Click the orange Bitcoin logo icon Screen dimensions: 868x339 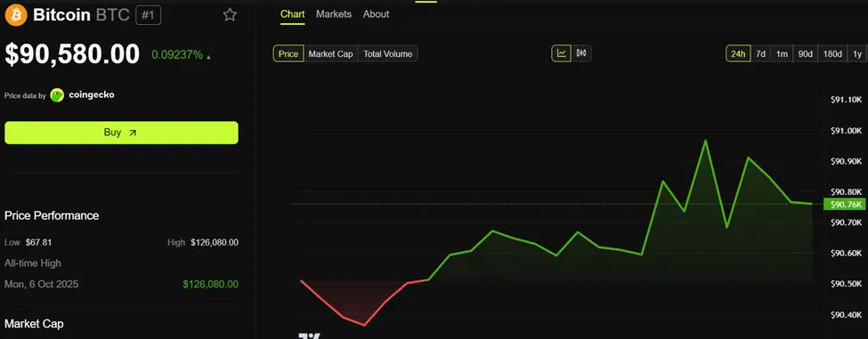[x=16, y=14]
